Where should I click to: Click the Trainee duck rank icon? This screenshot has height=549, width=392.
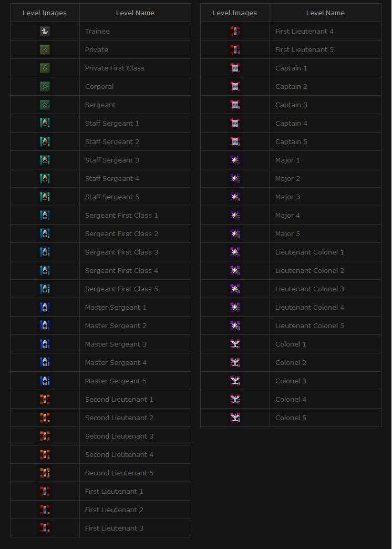pos(45,32)
